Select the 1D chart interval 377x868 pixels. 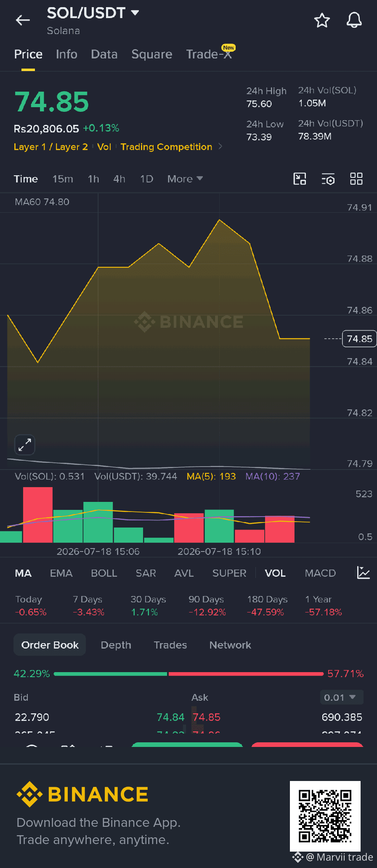tap(146, 179)
